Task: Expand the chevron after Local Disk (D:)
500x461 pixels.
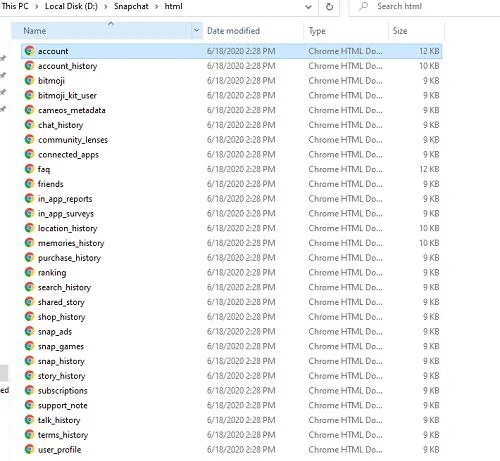Action: 106,7
